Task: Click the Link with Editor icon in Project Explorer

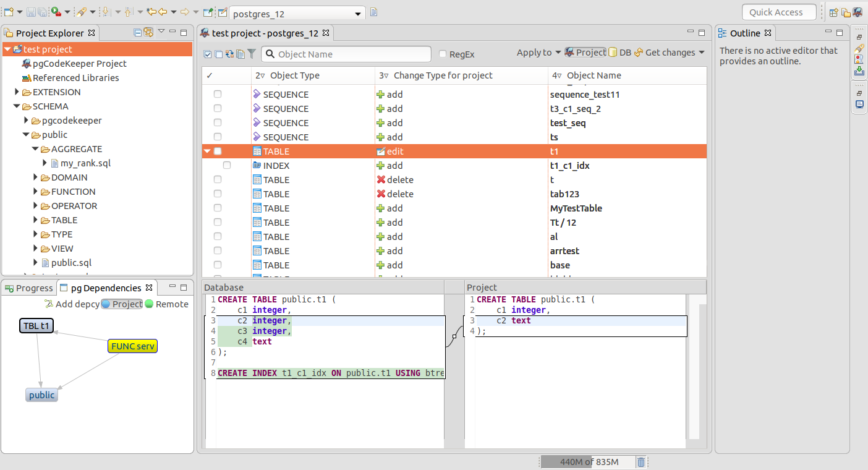Action: (x=148, y=33)
